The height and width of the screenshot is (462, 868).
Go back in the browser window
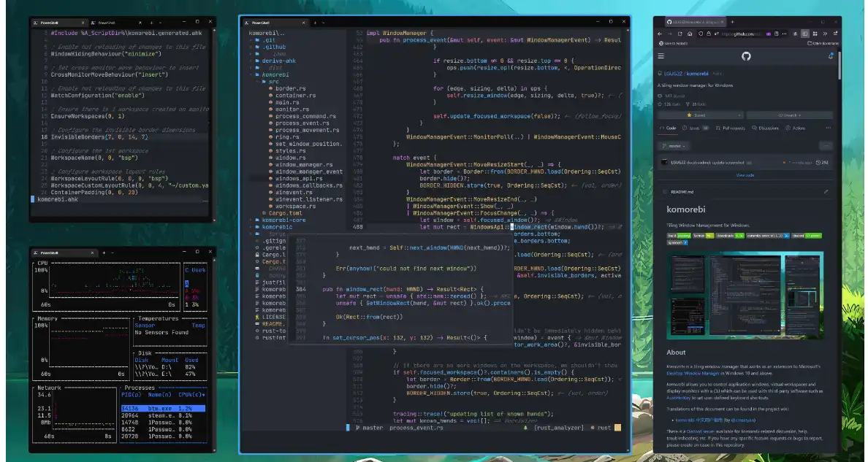pyautogui.click(x=660, y=34)
